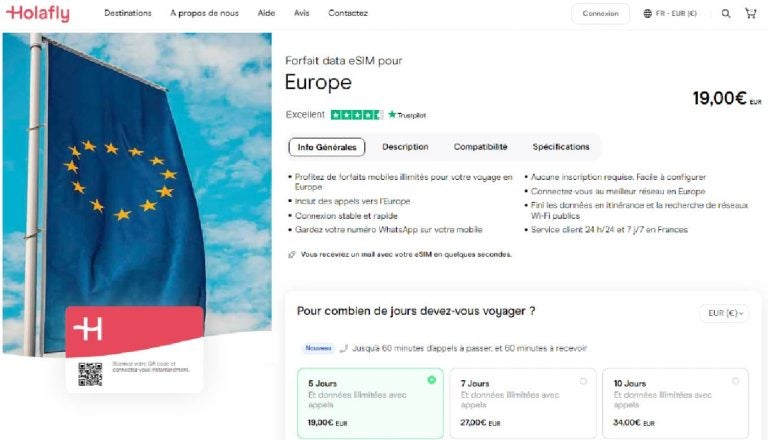768x440 pixels.
Task: Click the Connexion button
Action: (x=600, y=14)
